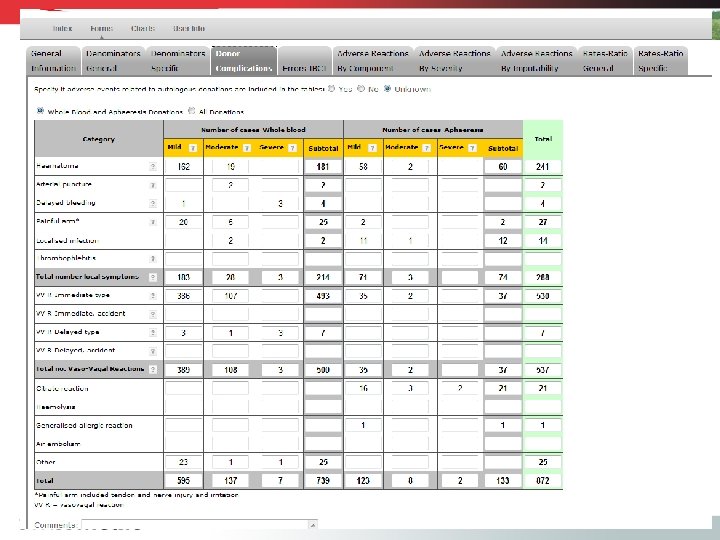Click Haematoma Total value 241

click(x=543, y=167)
